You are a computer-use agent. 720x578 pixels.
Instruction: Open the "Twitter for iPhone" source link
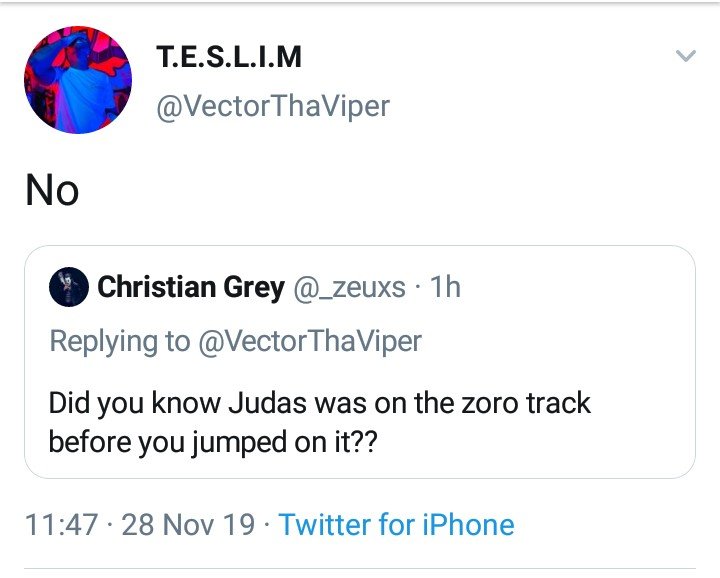[x=396, y=525]
